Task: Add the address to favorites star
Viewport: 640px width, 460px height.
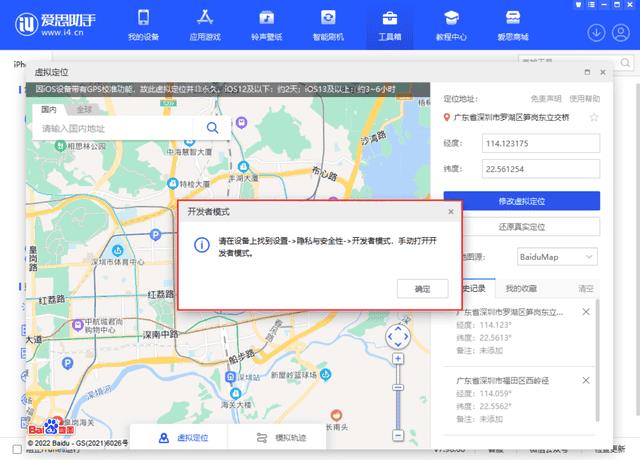Action: click(x=594, y=118)
